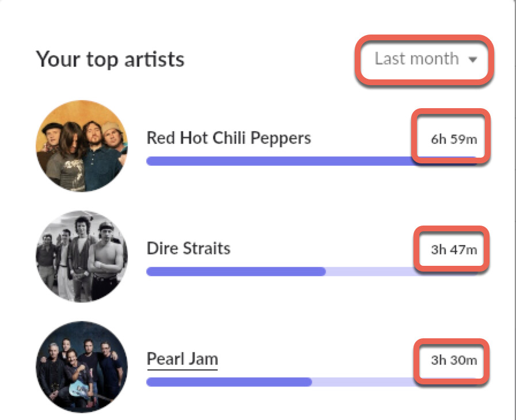516x420 pixels.
Task: Click filled part of Dire Straits bar
Action: [236, 272]
